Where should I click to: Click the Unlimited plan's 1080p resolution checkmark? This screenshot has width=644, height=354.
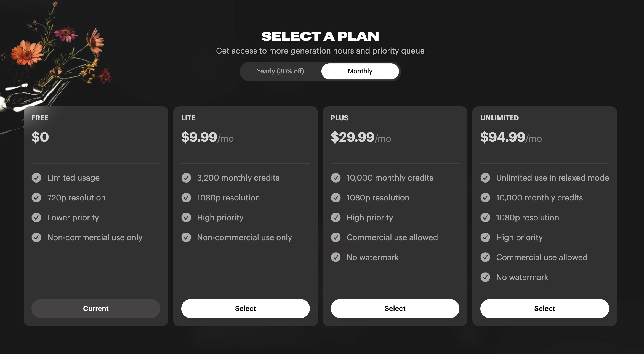pos(485,218)
